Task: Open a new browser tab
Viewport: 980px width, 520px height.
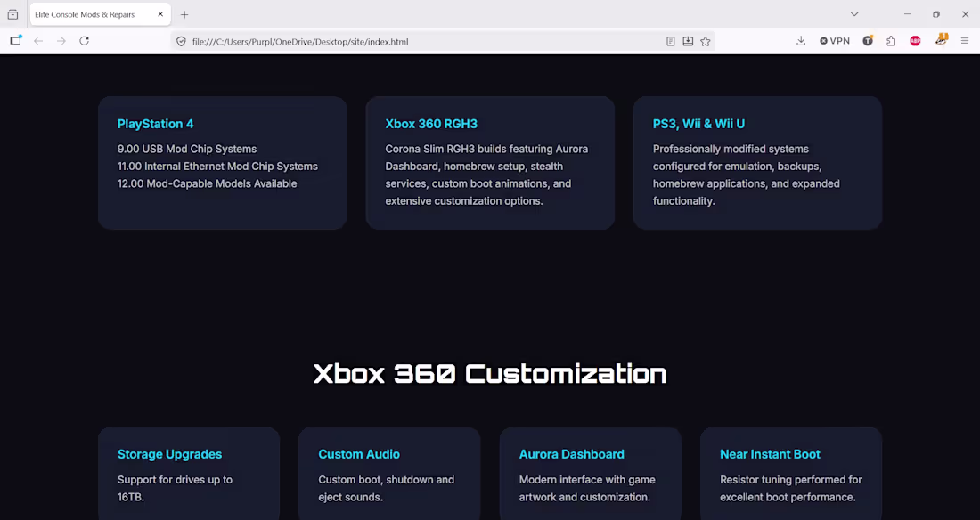Action: click(x=184, y=14)
